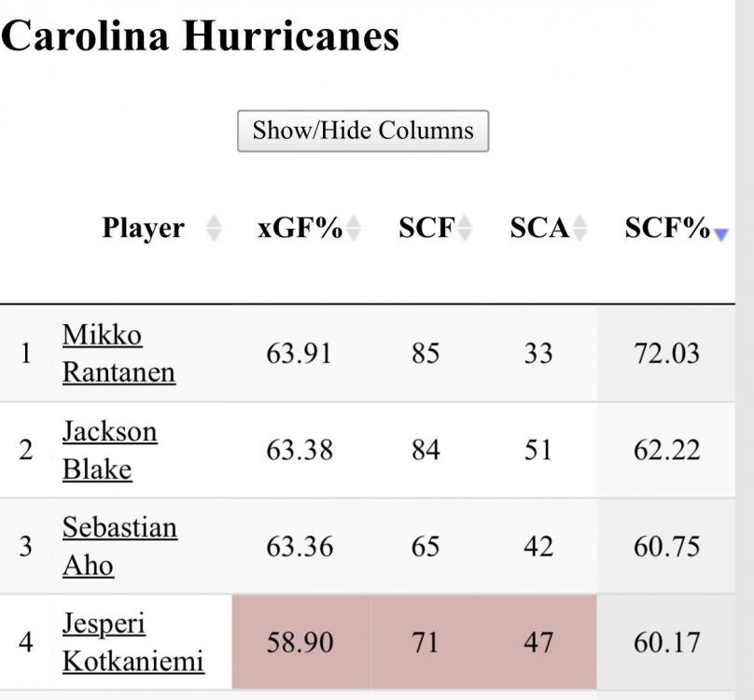Click Rantanen's 72.03 SCF% cell
754x700 pixels.
click(666, 354)
